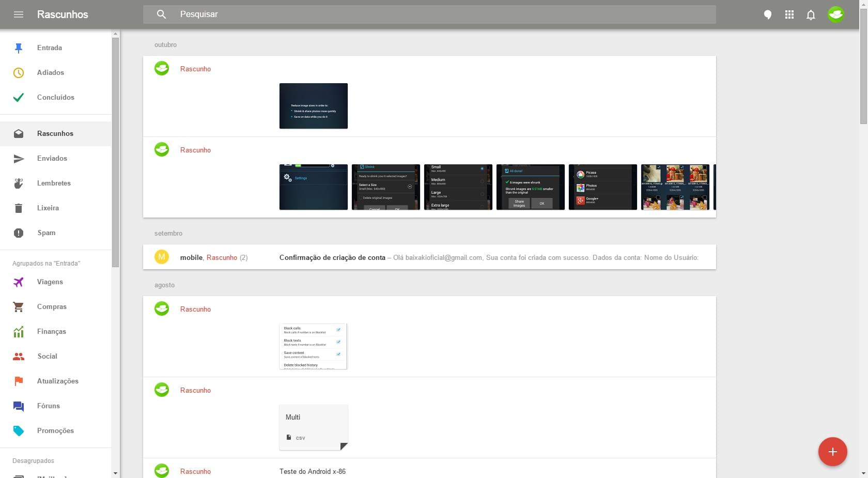This screenshot has height=478, width=868.
Task: Open the Confirmação de criação de conta email
Action: (x=332, y=257)
